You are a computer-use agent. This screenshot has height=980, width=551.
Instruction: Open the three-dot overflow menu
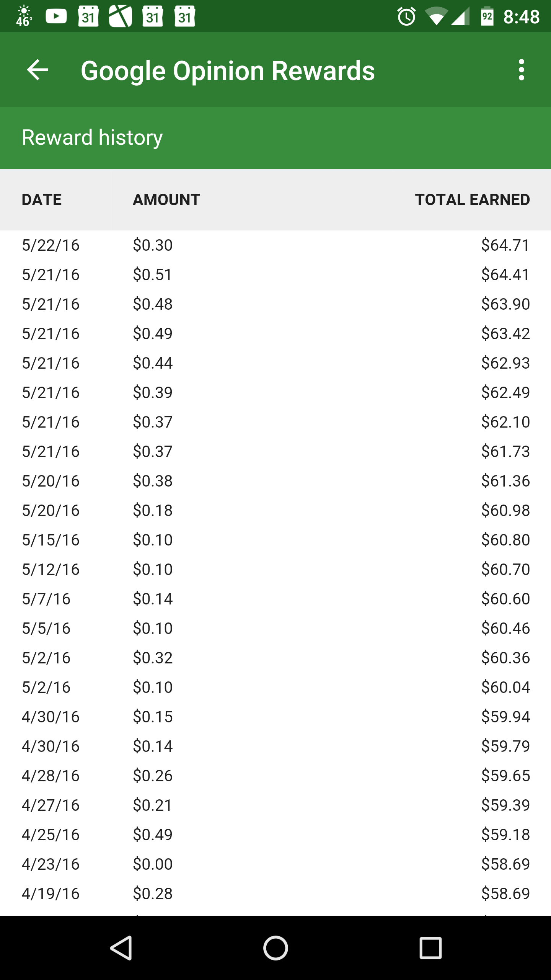coord(521,70)
